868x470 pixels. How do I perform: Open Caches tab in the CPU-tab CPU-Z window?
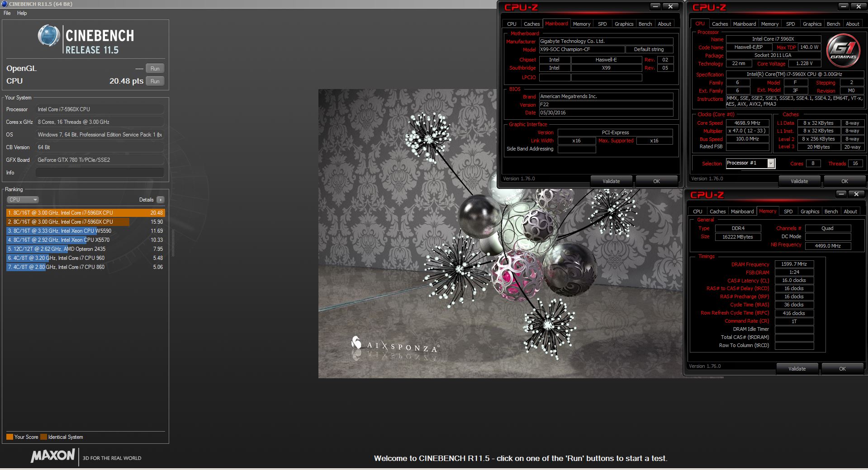click(x=720, y=24)
